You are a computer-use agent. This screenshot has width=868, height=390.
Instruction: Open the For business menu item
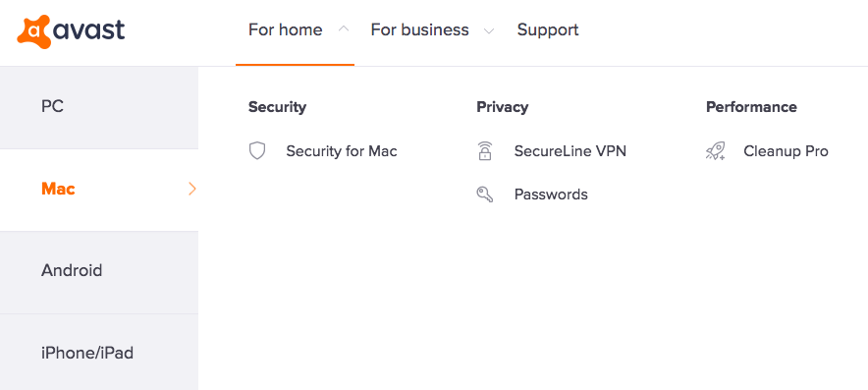coord(419,29)
